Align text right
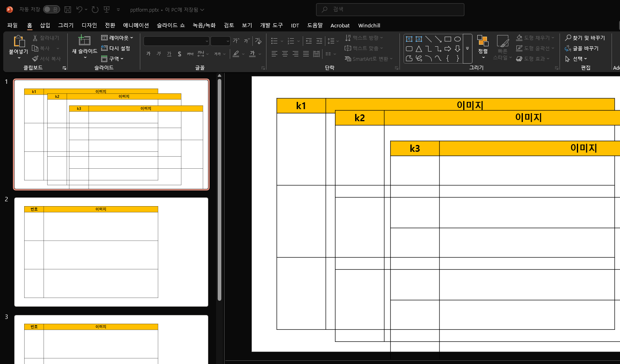Screen dimensions: 620x364 [x=295, y=54]
